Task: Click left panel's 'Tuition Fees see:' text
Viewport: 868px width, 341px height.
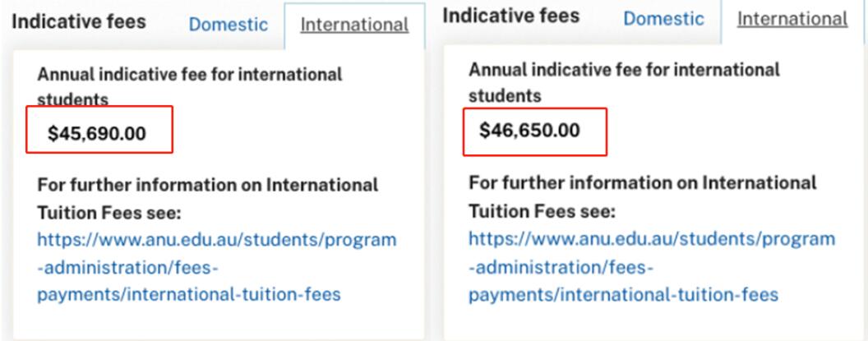Action: coord(108,213)
